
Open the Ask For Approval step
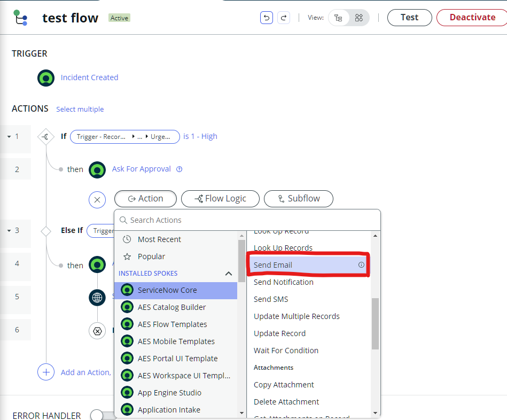(x=141, y=169)
